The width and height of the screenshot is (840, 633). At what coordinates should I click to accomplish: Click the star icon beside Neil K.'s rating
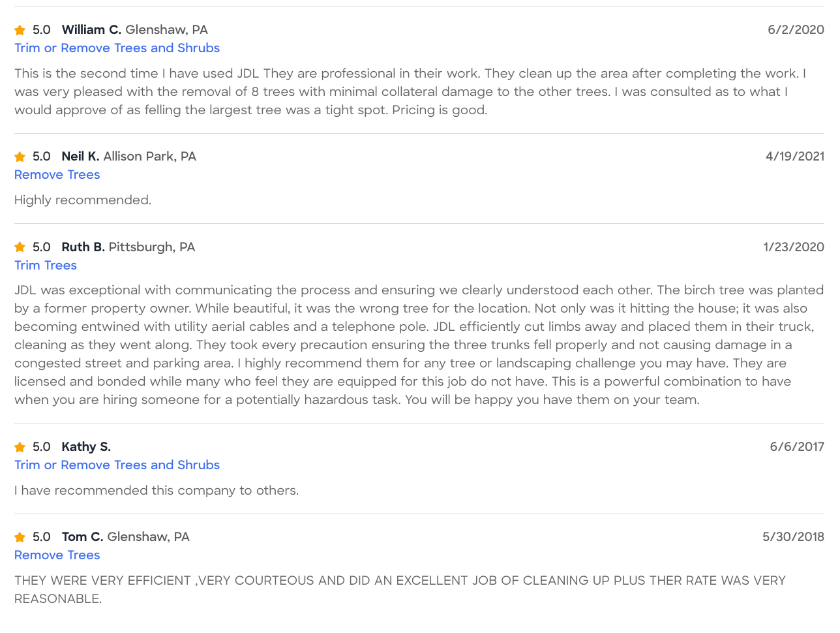point(20,157)
